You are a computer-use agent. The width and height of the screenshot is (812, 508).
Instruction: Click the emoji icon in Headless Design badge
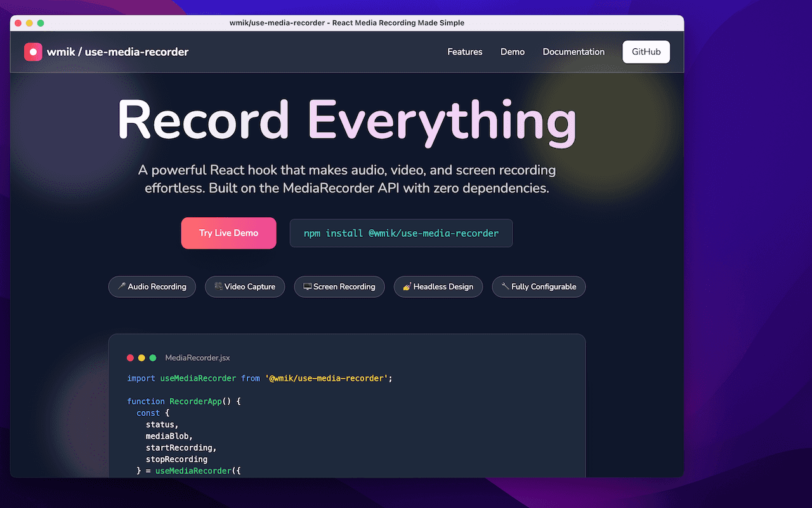tap(407, 286)
